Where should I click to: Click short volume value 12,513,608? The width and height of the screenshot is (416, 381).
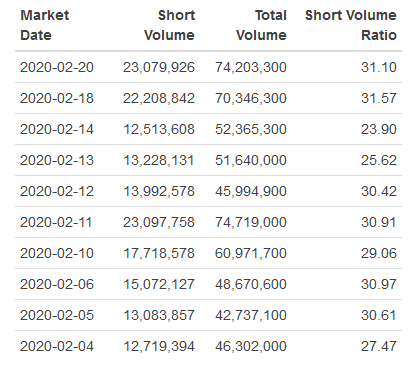(x=159, y=129)
